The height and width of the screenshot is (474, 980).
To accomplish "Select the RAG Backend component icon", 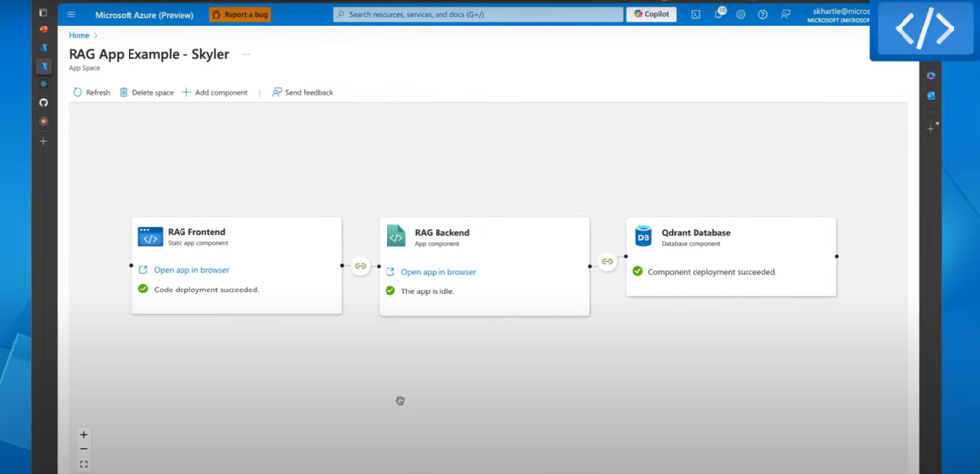I will click(x=396, y=236).
